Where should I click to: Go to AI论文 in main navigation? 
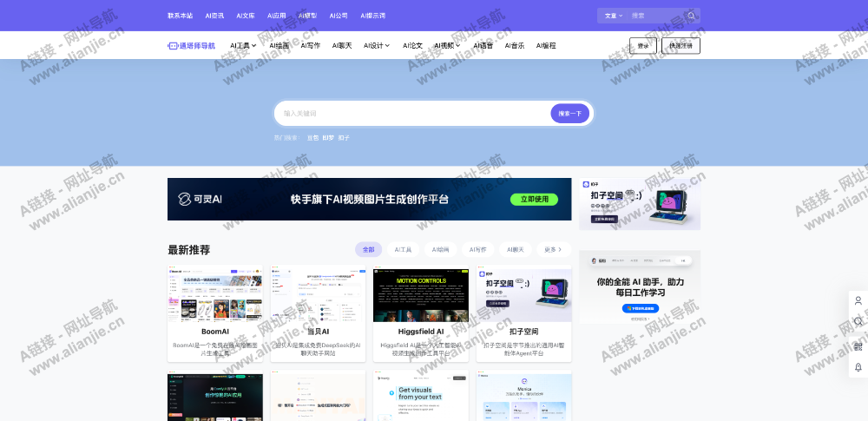coord(412,45)
